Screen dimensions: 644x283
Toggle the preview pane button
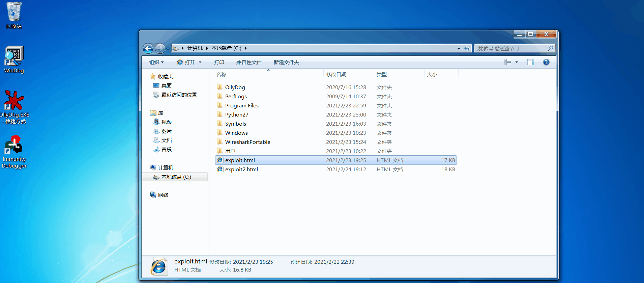[x=530, y=62]
